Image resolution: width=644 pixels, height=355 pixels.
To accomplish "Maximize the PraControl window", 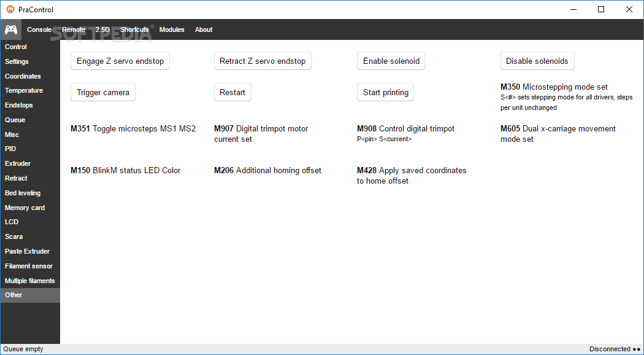I will pos(601,9).
